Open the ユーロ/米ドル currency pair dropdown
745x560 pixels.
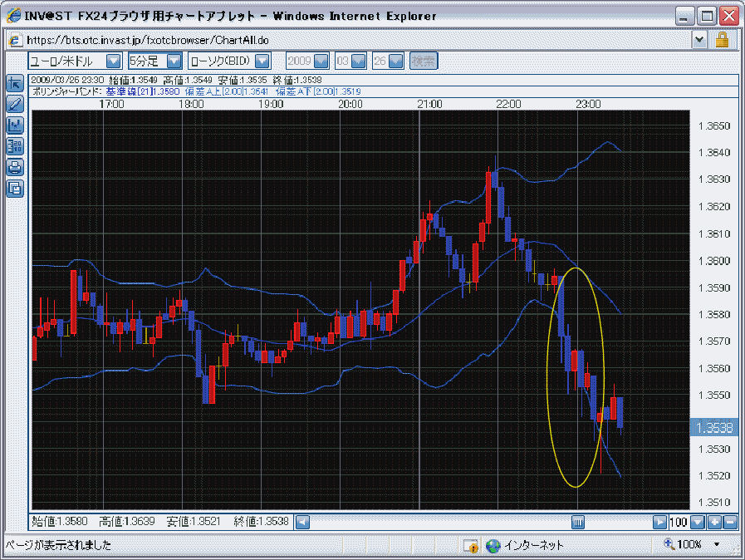click(113, 61)
